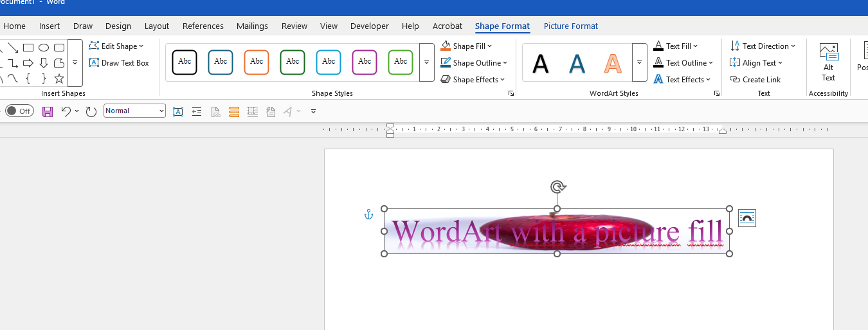868x330 pixels.
Task: Click the Redo circular arrow icon
Action: click(91, 111)
